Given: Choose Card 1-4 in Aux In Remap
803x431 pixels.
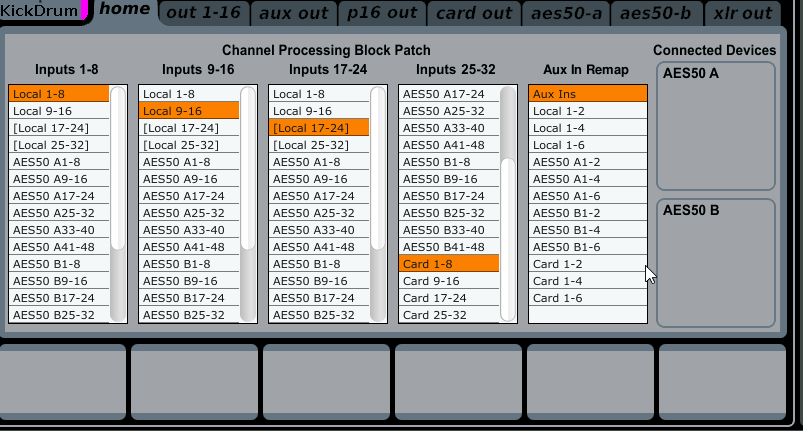Looking at the screenshot, I should [588, 281].
